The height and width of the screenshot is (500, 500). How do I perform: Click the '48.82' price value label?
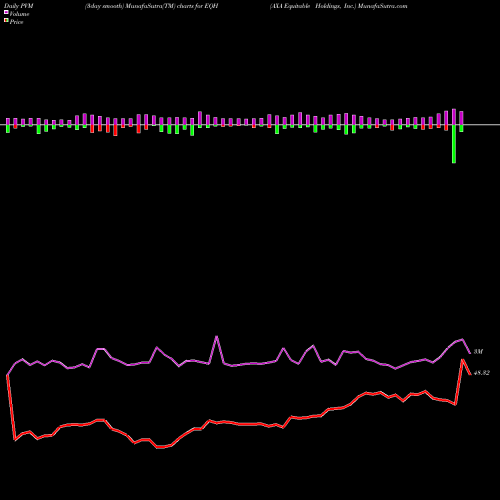pos(482,373)
